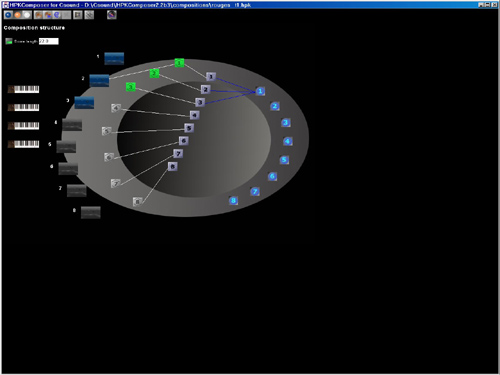Click the orange circle toolbar icon
This screenshot has height=375, width=500.
point(18,15)
